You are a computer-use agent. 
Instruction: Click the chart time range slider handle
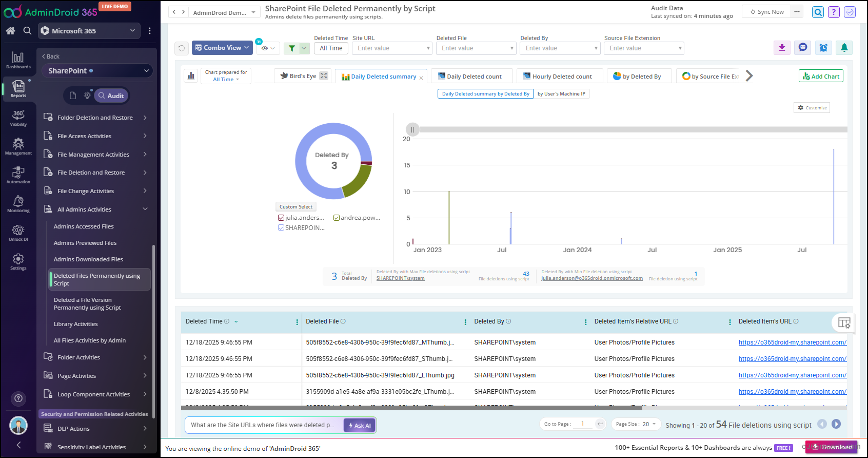pyautogui.click(x=412, y=129)
